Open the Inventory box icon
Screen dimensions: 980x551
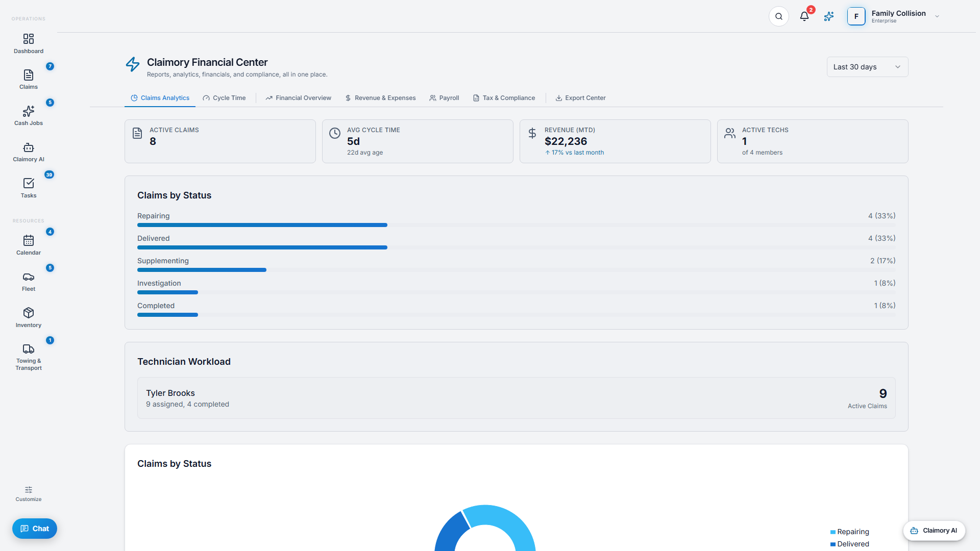pos(29,313)
